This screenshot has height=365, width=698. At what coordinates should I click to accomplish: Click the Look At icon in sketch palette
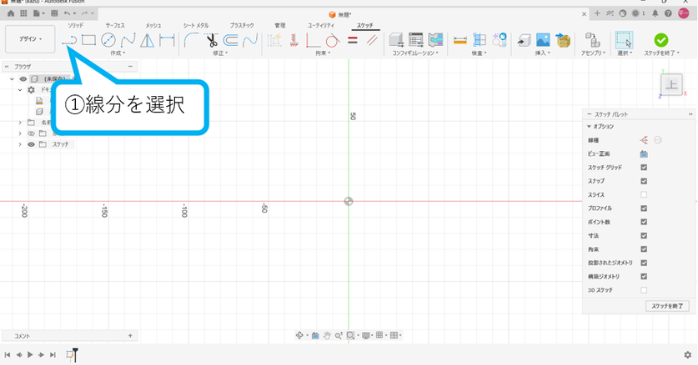pyautogui.click(x=644, y=154)
